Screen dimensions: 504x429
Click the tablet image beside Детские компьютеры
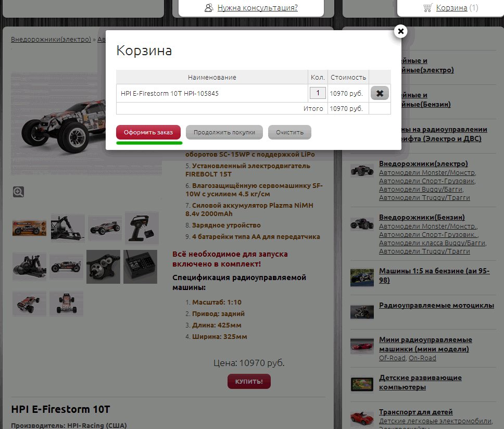click(x=362, y=384)
